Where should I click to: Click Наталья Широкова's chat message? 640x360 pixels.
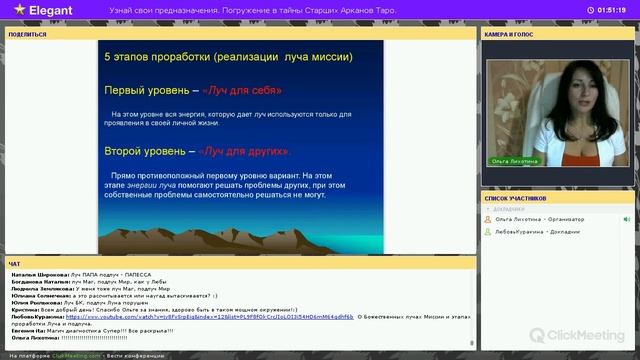click(x=81, y=275)
